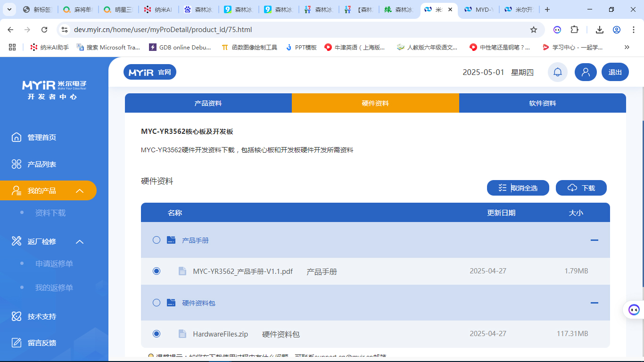Open 技术支持 in sidebar

[41, 316]
